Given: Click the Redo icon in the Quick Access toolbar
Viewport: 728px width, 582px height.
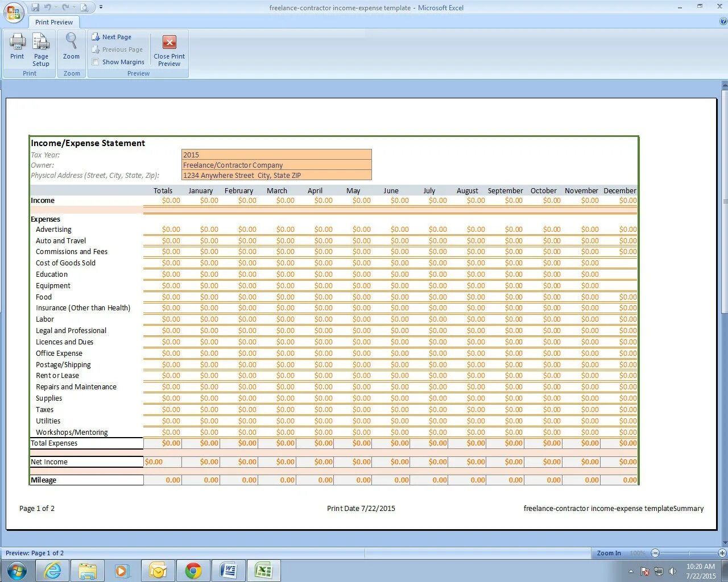Looking at the screenshot, I should (x=66, y=7).
